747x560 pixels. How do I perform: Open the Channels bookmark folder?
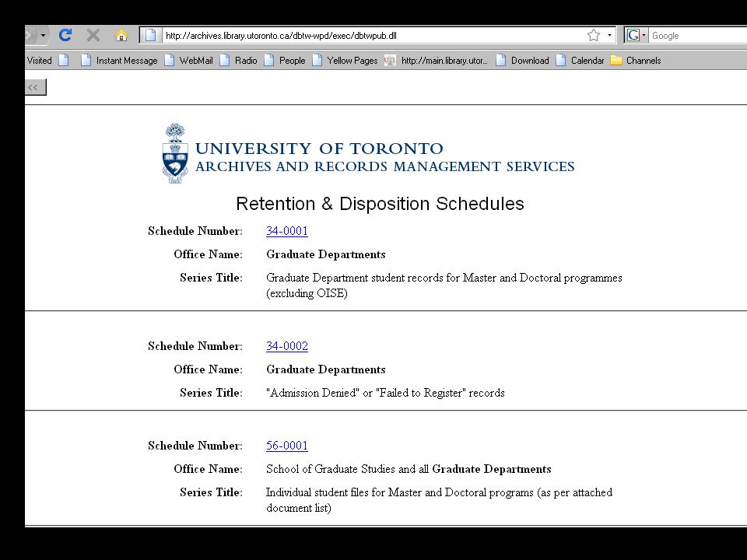(x=636, y=61)
